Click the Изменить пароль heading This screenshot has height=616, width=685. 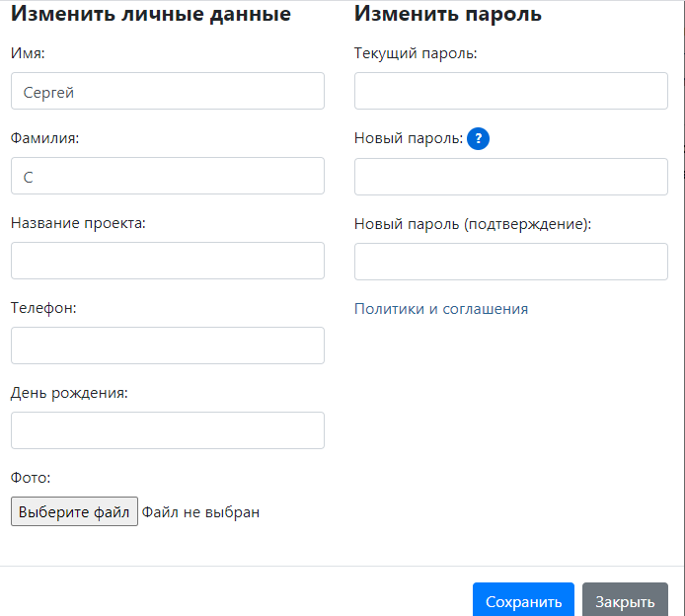click(x=448, y=14)
